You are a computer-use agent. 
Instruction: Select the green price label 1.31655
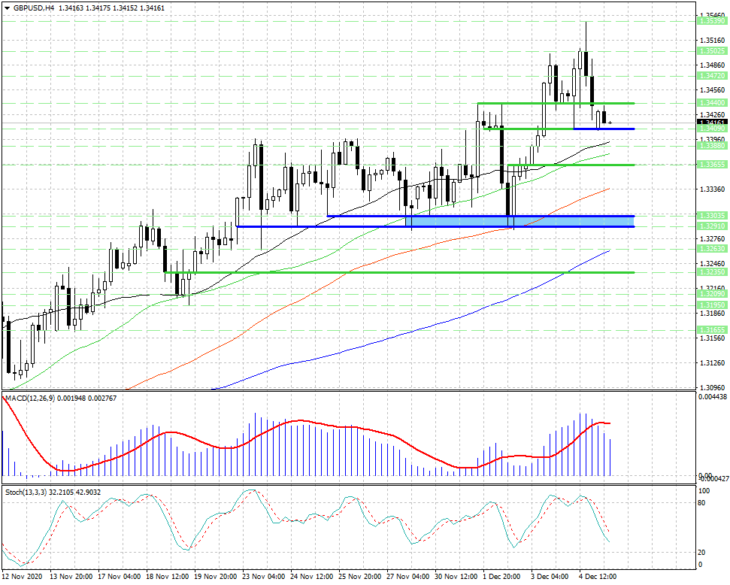coord(712,329)
